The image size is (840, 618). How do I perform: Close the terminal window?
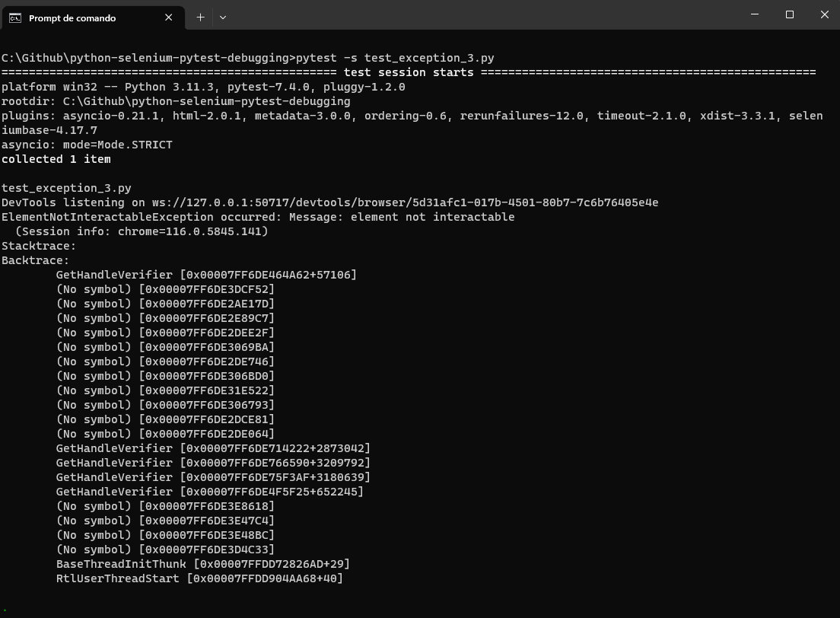click(824, 14)
